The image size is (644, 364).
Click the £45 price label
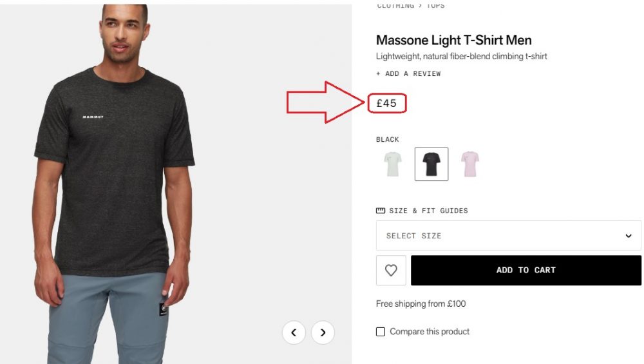pyautogui.click(x=386, y=103)
